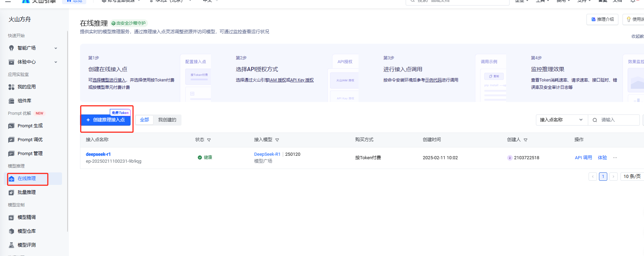Open 模型仓库 via its sidebar icon
The width and height of the screenshot is (644, 256).
11,231
